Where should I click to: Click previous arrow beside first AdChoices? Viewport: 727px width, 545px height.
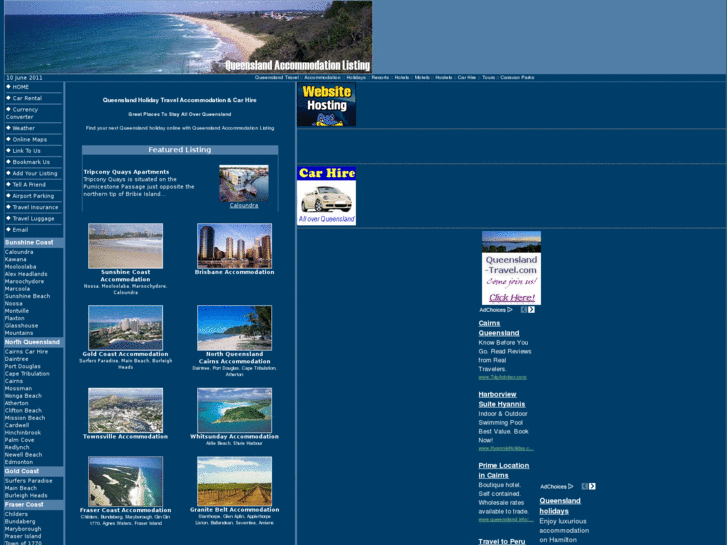pyautogui.click(x=523, y=310)
